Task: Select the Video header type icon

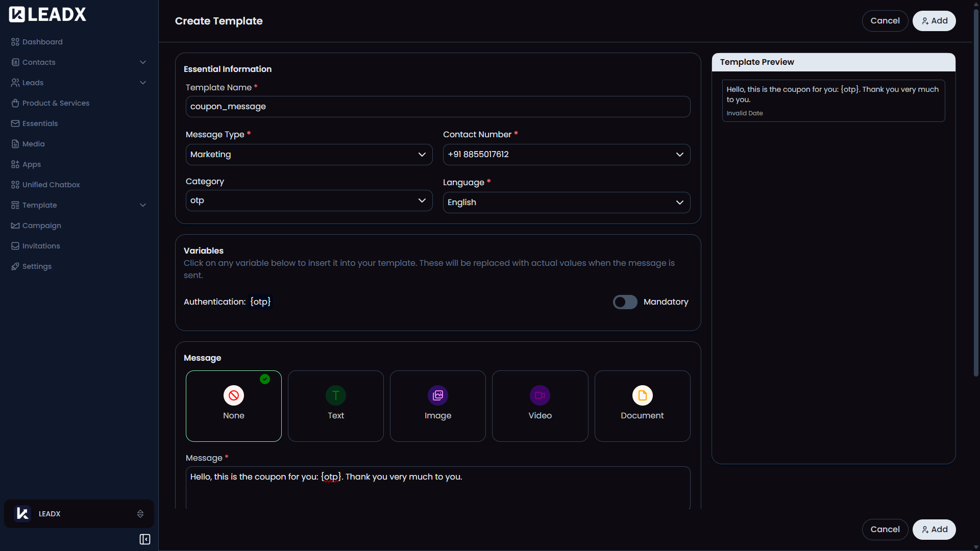Action: click(x=540, y=395)
